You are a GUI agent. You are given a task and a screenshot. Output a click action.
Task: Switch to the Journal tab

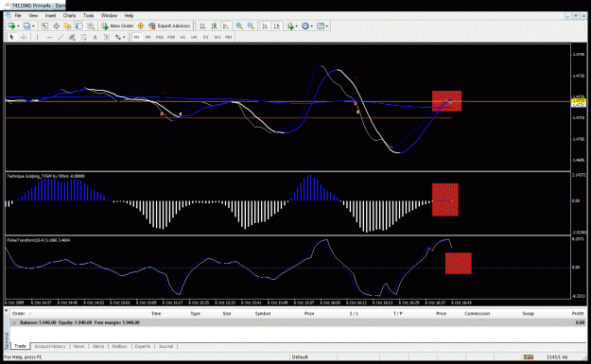(165, 346)
